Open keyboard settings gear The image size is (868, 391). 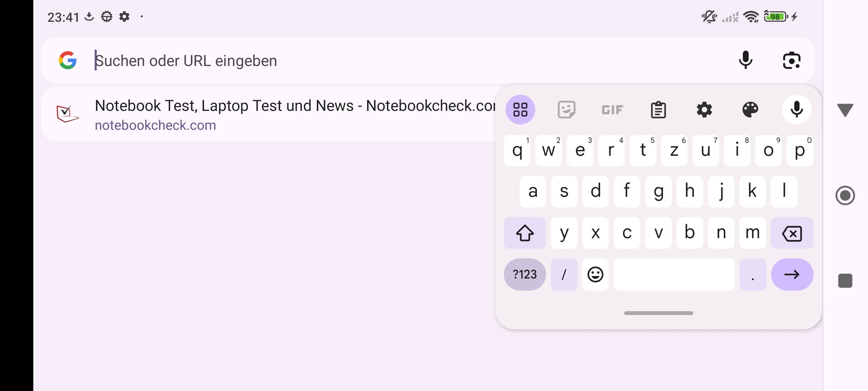pos(704,110)
